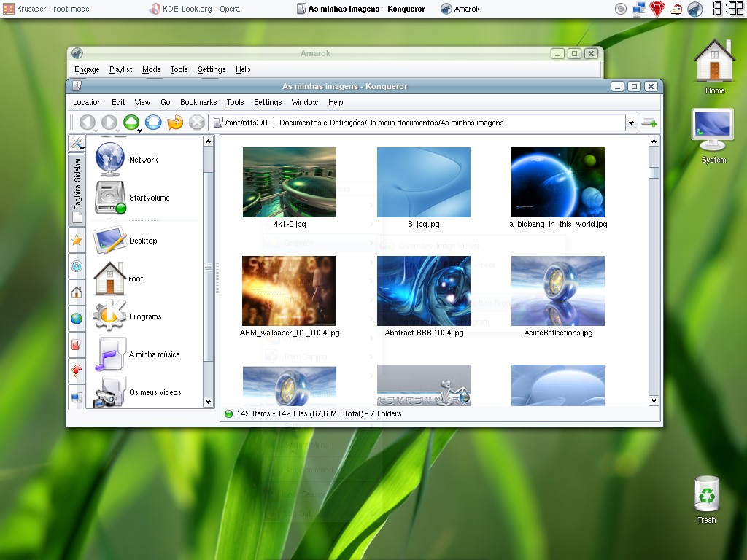Open Amarok Engage menu

(87, 69)
